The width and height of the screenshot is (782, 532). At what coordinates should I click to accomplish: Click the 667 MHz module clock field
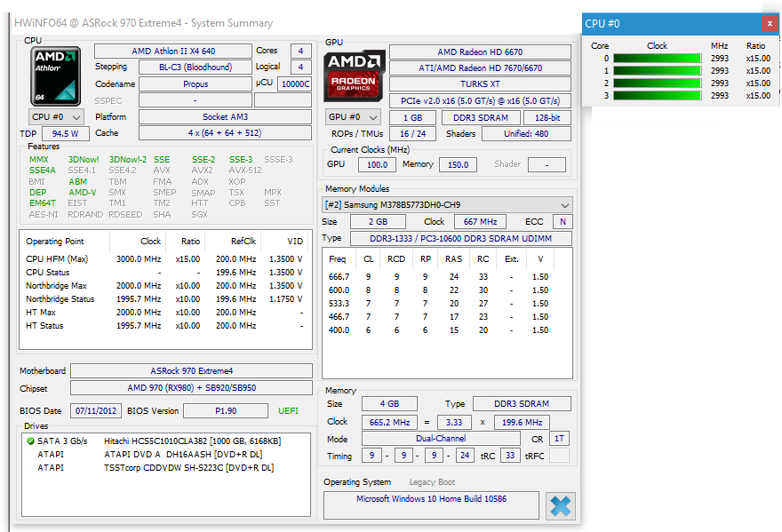click(x=480, y=222)
